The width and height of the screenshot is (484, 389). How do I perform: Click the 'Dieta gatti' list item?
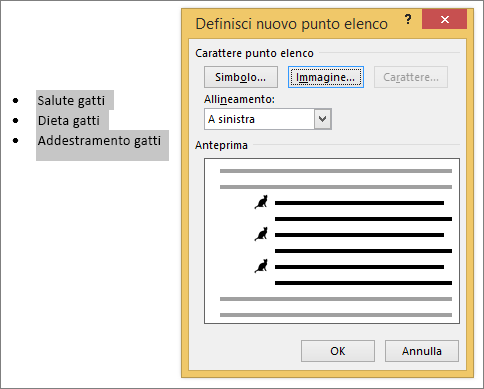pyautogui.click(x=69, y=120)
